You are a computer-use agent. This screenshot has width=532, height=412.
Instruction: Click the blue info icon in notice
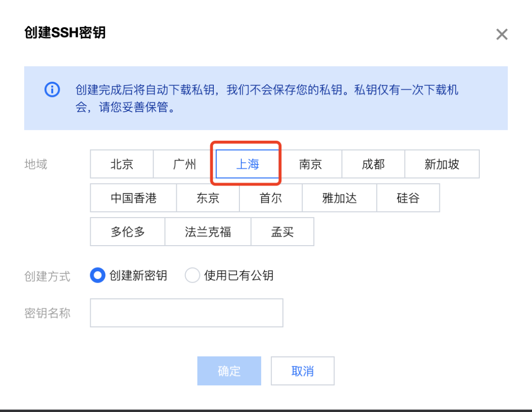(x=52, y=90)
